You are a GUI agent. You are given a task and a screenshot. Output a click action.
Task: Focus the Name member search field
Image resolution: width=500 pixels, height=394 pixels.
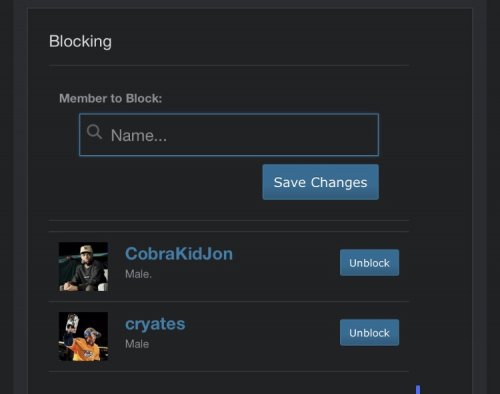click(229, 135)
